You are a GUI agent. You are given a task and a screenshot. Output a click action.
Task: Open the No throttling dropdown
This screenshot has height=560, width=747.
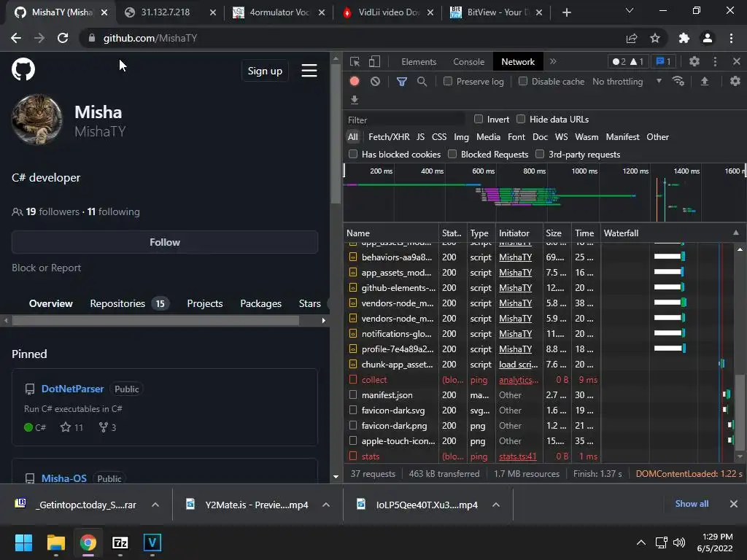(x=627, y=82)
